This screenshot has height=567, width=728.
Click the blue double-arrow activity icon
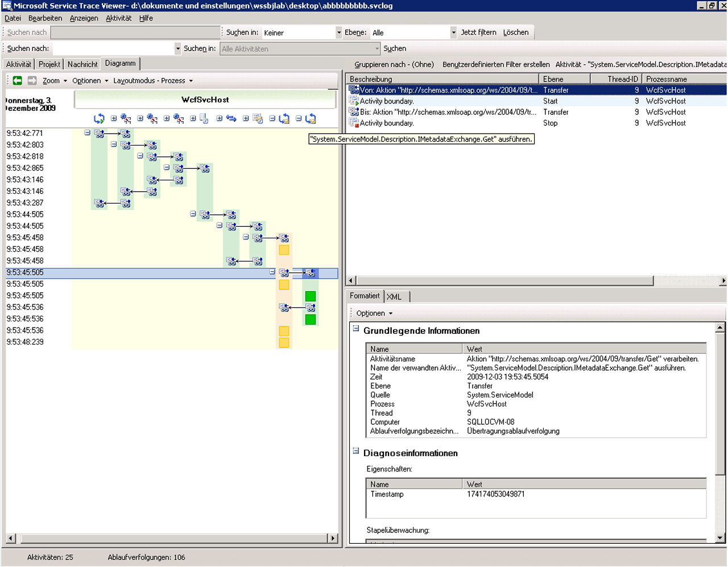(x=231, y=118)
